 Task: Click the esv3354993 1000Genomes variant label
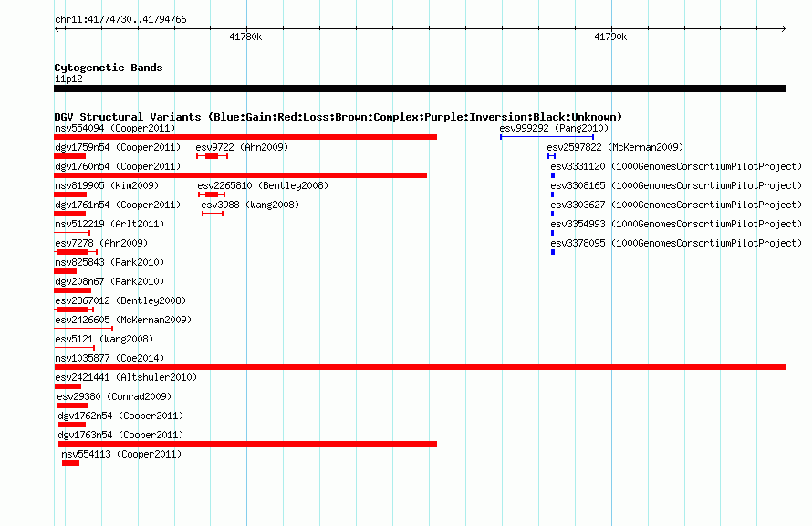676,224
